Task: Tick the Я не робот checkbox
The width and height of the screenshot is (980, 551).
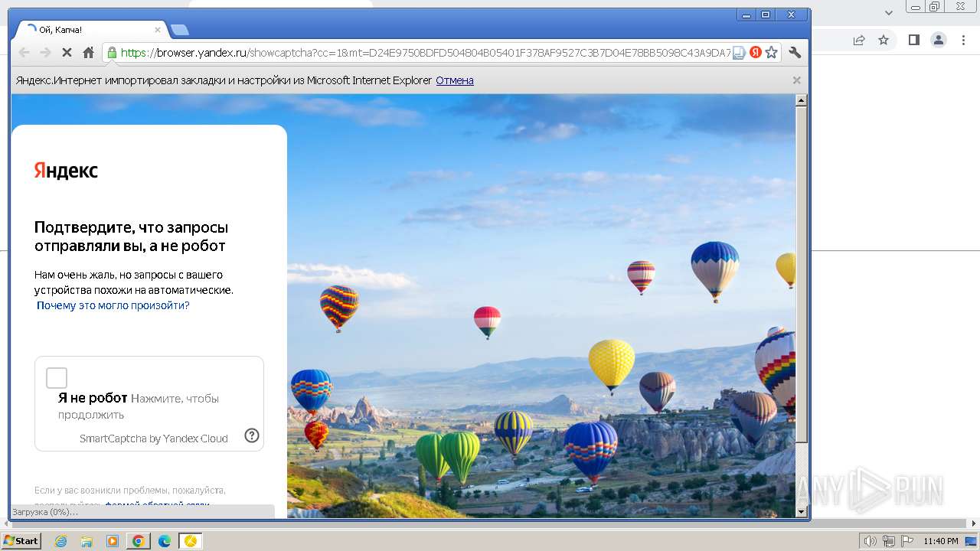Action: coord(57,378)
